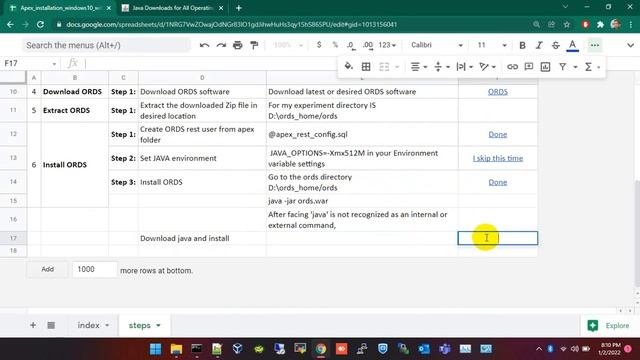The width and height of the screenshot is (640, 360).
Task: Switch to Java Downloads browser tab
Action: (x=171, y=8)
